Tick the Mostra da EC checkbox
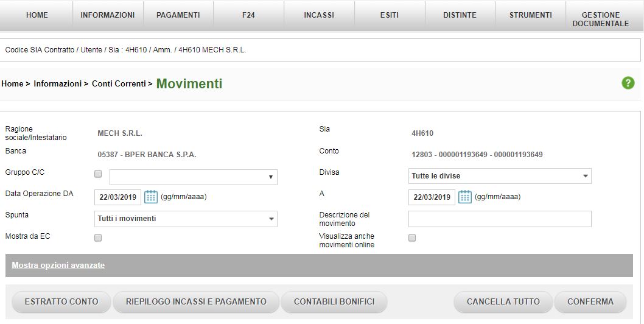Image resolution: width=644 pixels, height=324 pixels. click(98, 238)
